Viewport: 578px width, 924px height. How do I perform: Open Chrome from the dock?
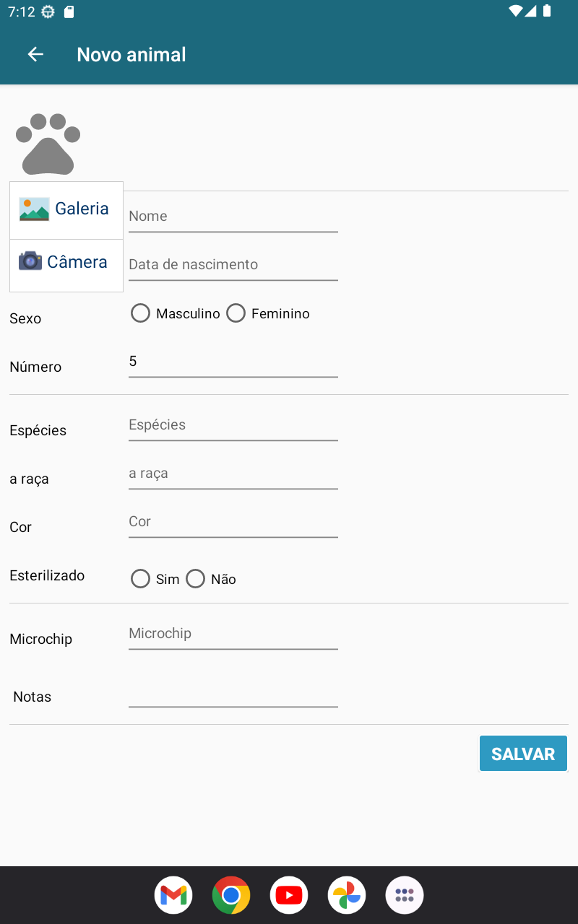(231, 895)
